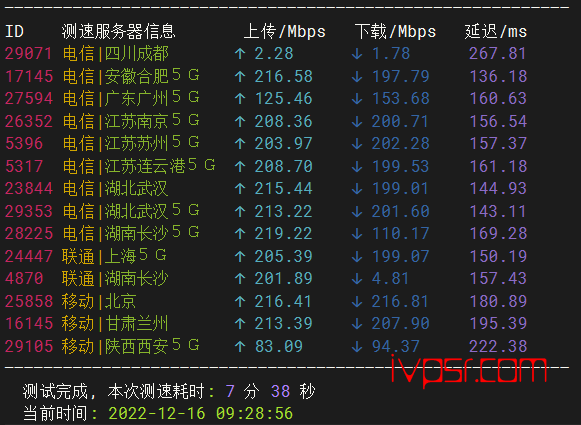Image resolution: width=581 pixels, height=425 pixels.
Task: Click the download arrow beside 216.81
Action: [357, 302]
